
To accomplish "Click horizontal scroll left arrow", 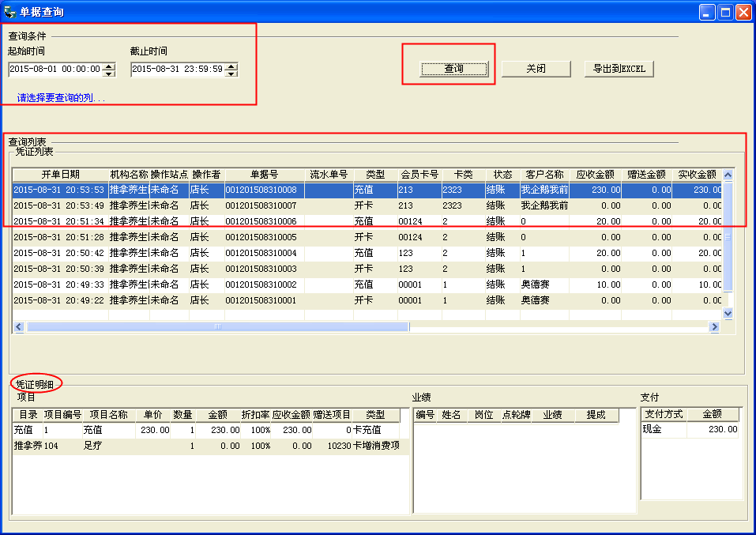I will [x=18, y=326].
